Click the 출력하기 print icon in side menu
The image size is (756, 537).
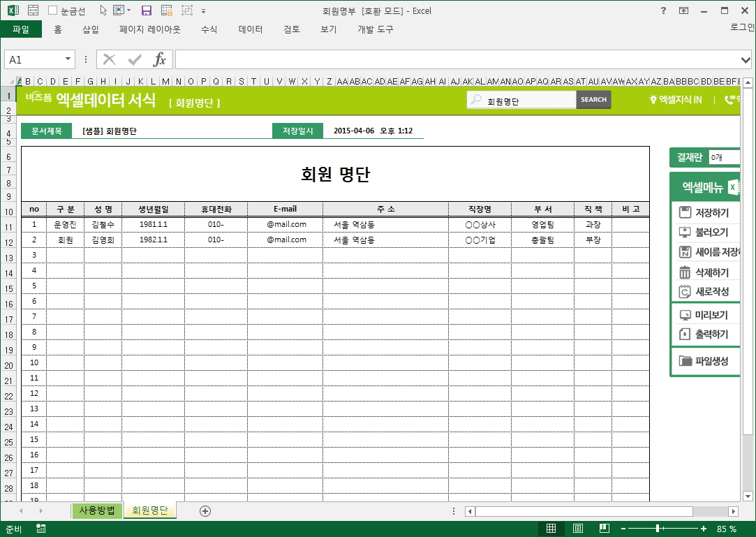click(x=685, y=334)
